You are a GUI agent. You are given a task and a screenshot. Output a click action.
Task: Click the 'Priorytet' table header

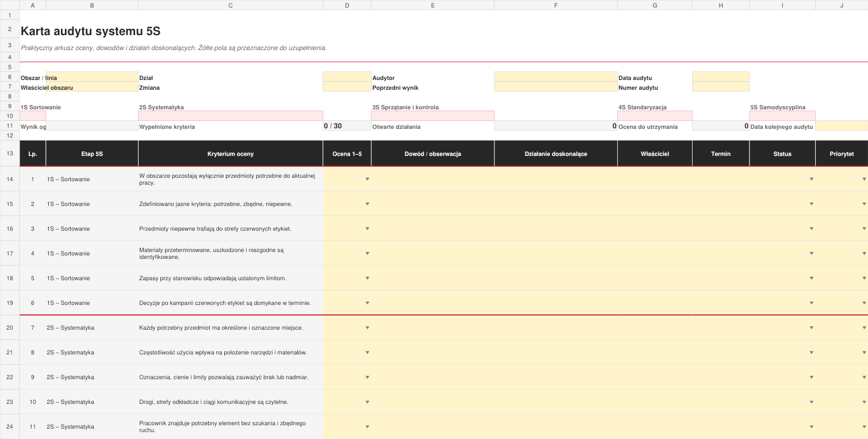point(842,154)
